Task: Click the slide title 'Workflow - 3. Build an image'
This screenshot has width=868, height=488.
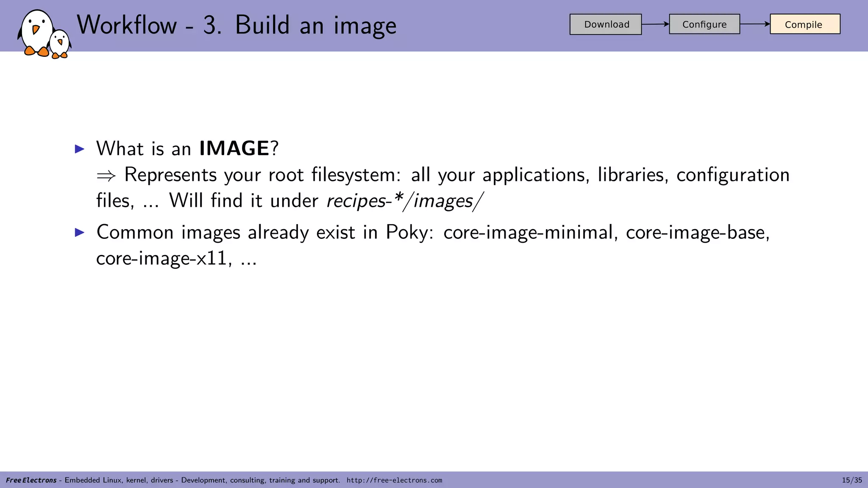Action: (x=236, y=25)
